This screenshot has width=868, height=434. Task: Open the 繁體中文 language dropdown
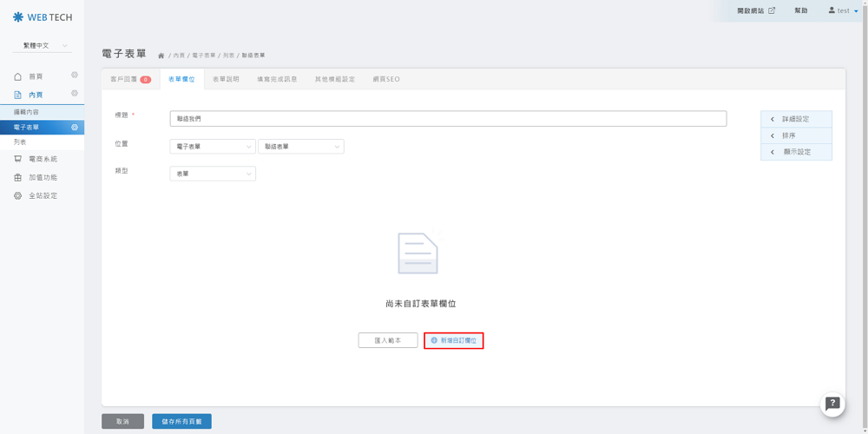(43, 45)
